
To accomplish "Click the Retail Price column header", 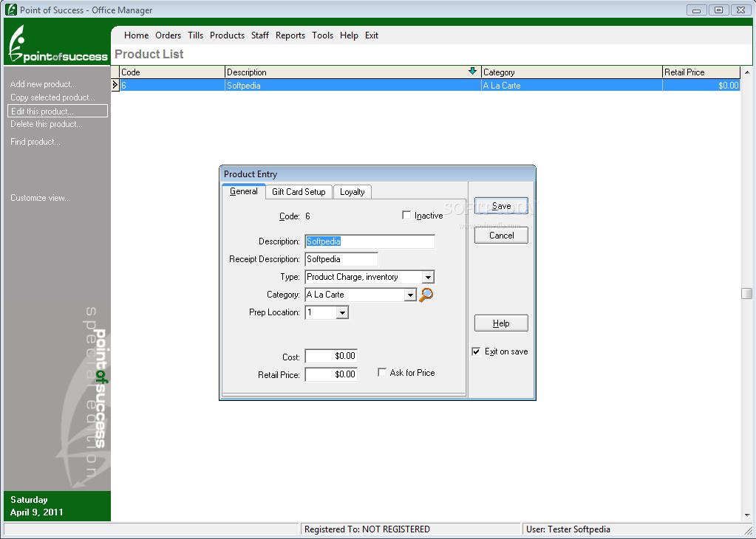I will click(x=701, y=72).
